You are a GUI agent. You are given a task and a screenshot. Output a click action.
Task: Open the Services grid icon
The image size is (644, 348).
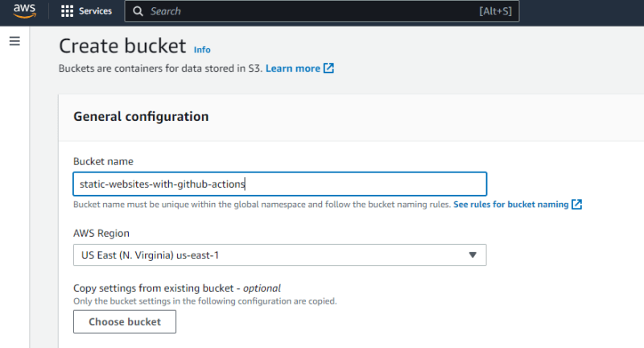(67, 11)
